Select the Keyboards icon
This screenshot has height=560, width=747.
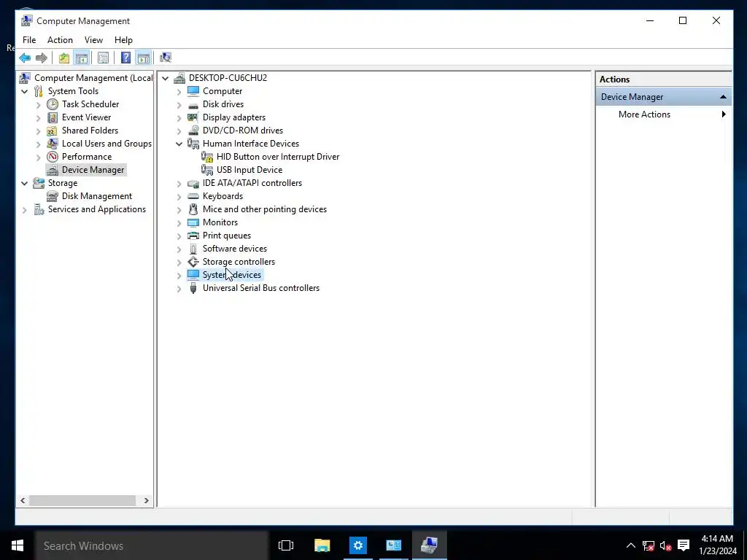(x=193, y=196)
